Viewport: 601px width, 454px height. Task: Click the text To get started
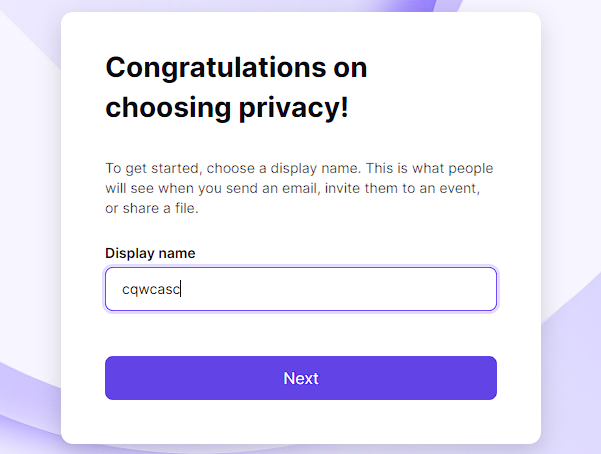pyautogui.click(x=152, y=169)
